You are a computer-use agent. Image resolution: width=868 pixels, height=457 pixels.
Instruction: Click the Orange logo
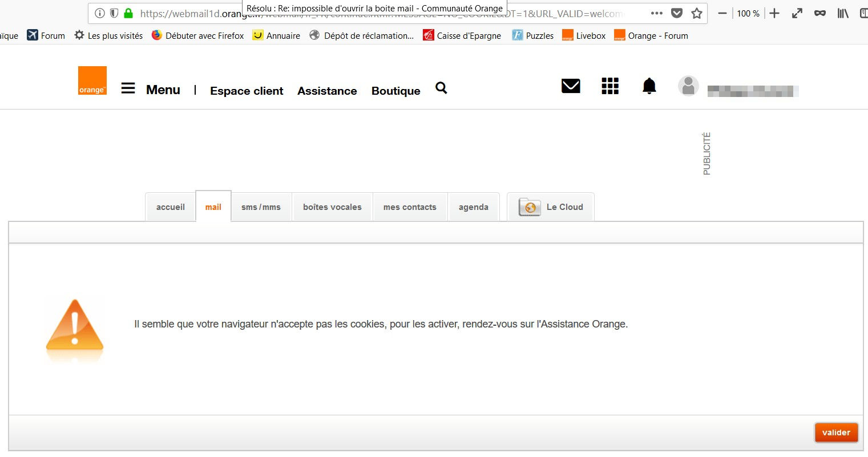point(92,80)
